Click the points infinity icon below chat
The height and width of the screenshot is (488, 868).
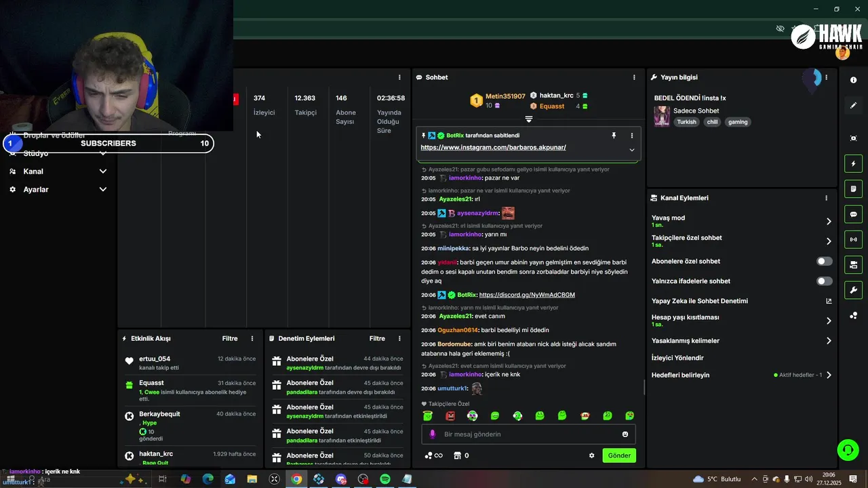433,455
